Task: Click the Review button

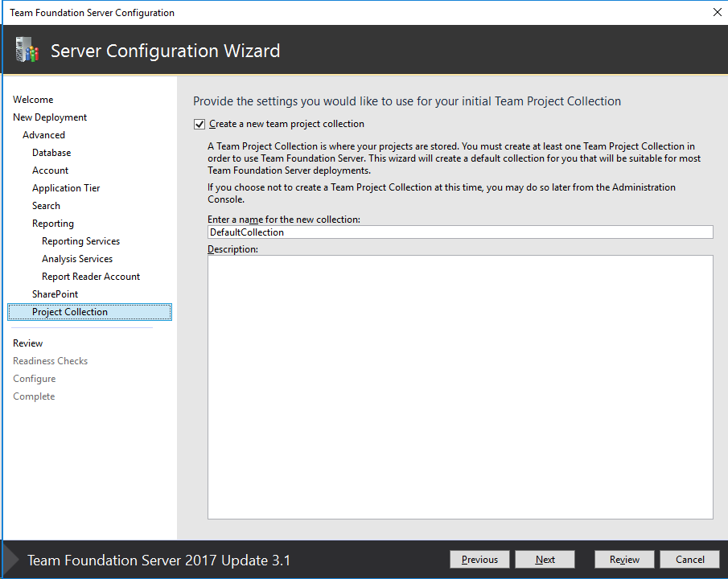Action: pos(624,559)
